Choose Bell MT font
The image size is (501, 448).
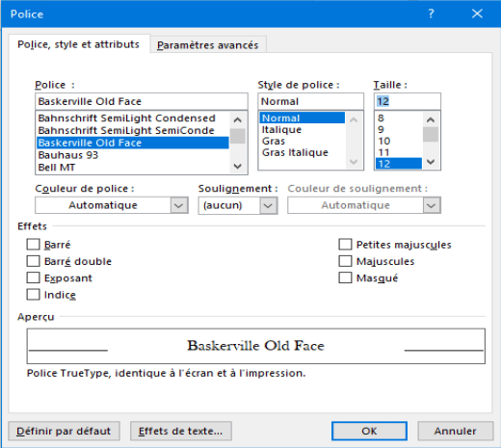133,168
